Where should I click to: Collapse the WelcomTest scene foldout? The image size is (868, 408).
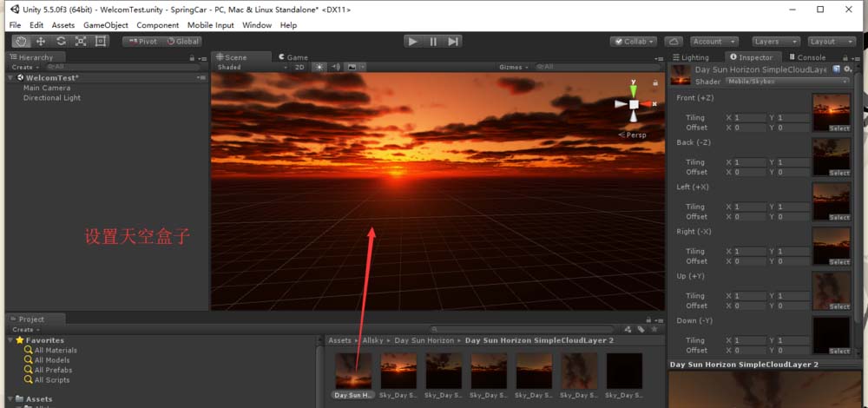tap(10, 78)
